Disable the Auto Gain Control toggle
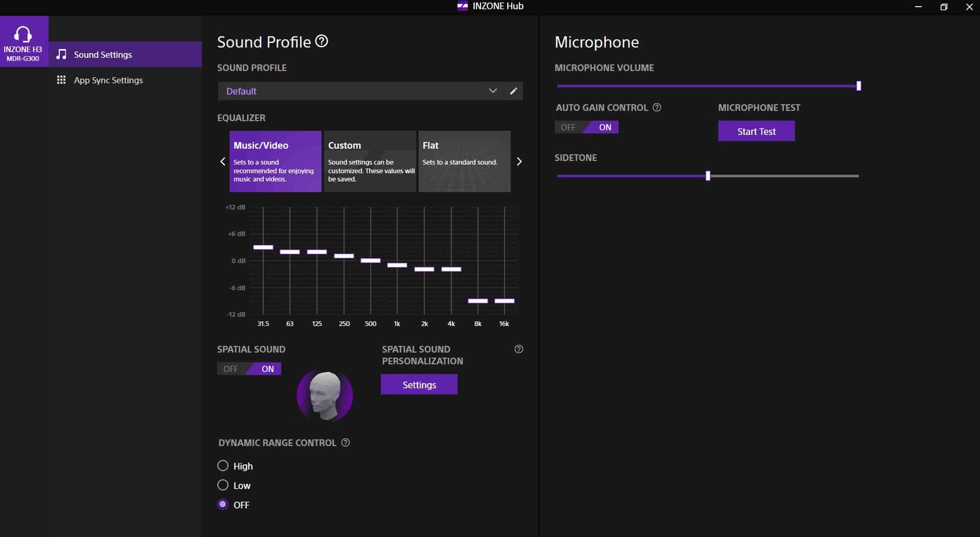Viewport: 980px width, 537px height. (568, 127)
